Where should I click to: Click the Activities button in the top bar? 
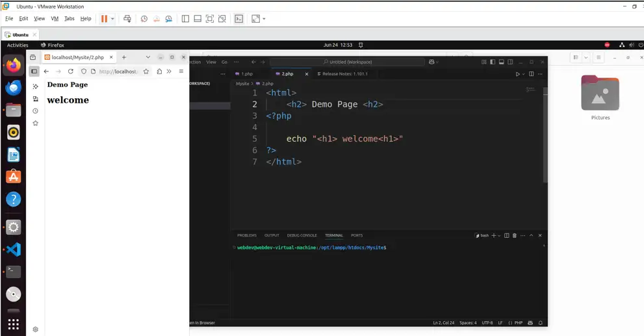(18, 45)
